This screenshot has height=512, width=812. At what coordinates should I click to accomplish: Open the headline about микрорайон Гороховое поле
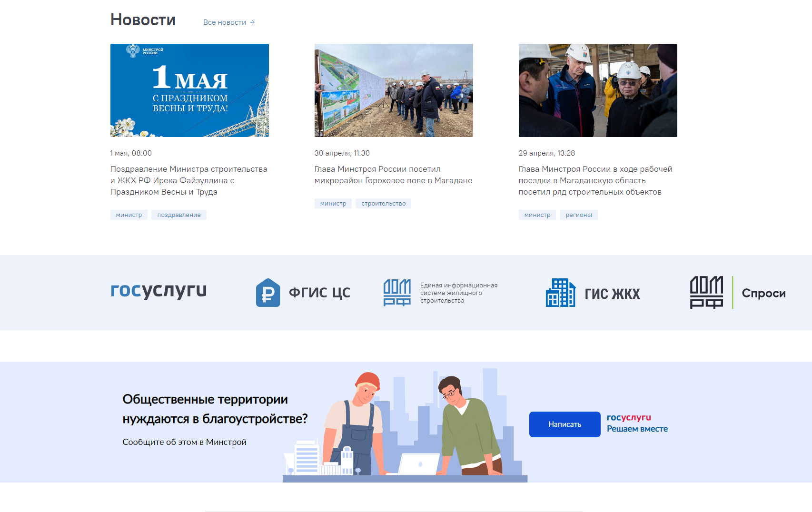click(393, 175)
